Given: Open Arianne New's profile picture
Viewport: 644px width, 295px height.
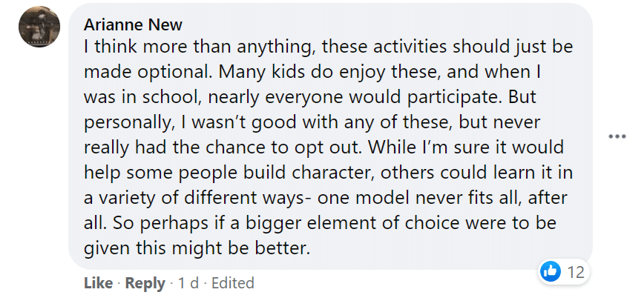Looking at the screenshot, I should 39,27.
